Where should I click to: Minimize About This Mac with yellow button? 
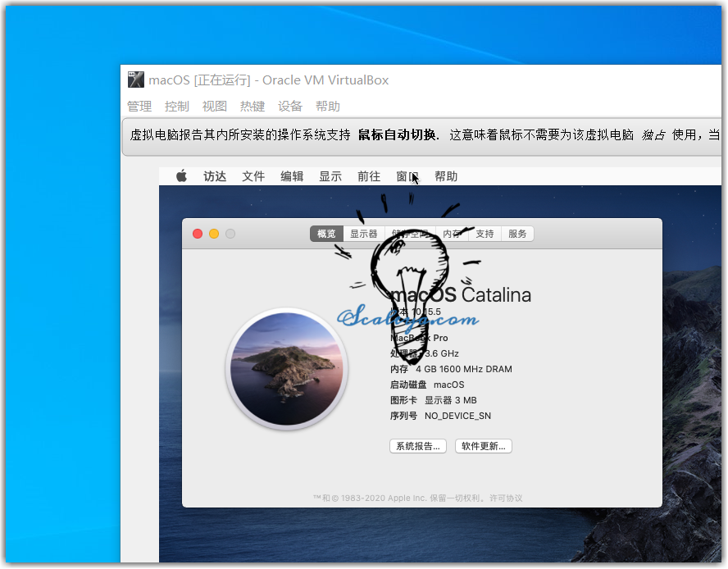[x=214, y=234]
